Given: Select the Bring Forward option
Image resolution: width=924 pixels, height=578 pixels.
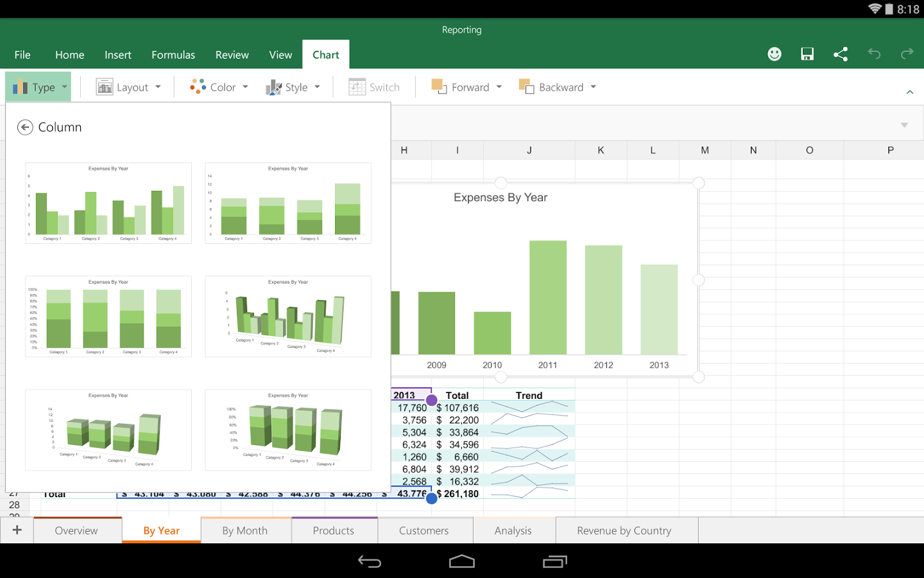Looking at the screenshot, I should click(466, 87).
